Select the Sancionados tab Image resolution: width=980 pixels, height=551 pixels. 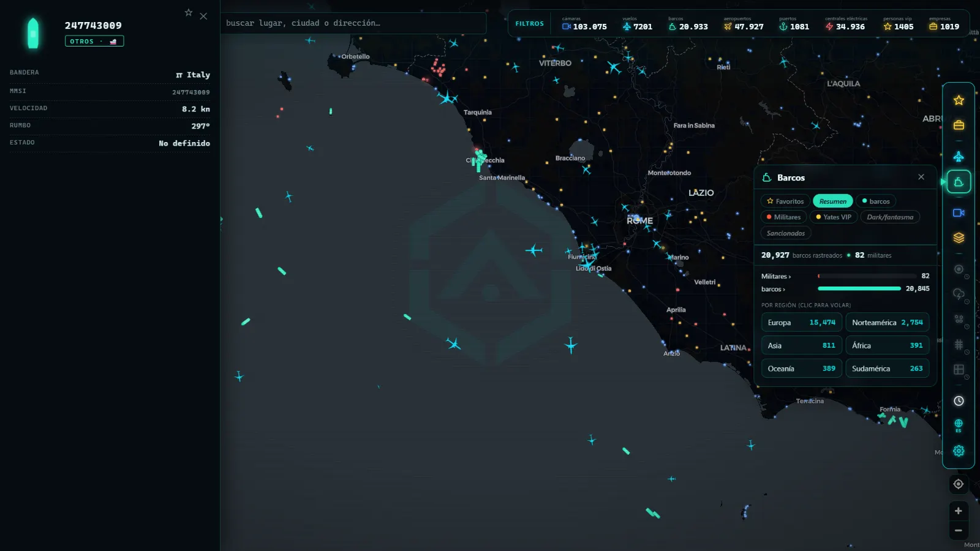786,233
